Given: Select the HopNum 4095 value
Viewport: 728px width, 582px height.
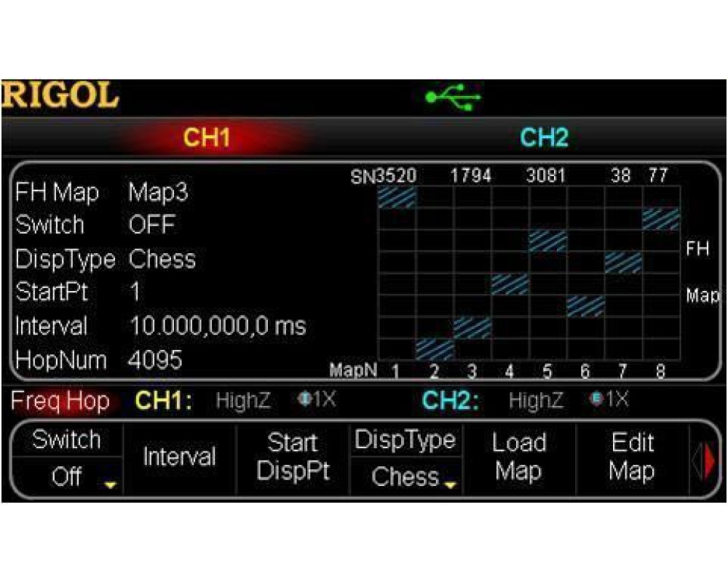Looking at the screenshot, I should tap(155, 360).
